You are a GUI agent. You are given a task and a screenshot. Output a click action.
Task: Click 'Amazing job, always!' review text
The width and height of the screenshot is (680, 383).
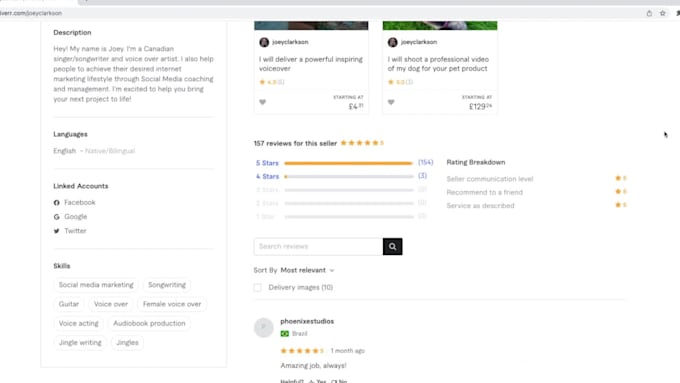313,366
